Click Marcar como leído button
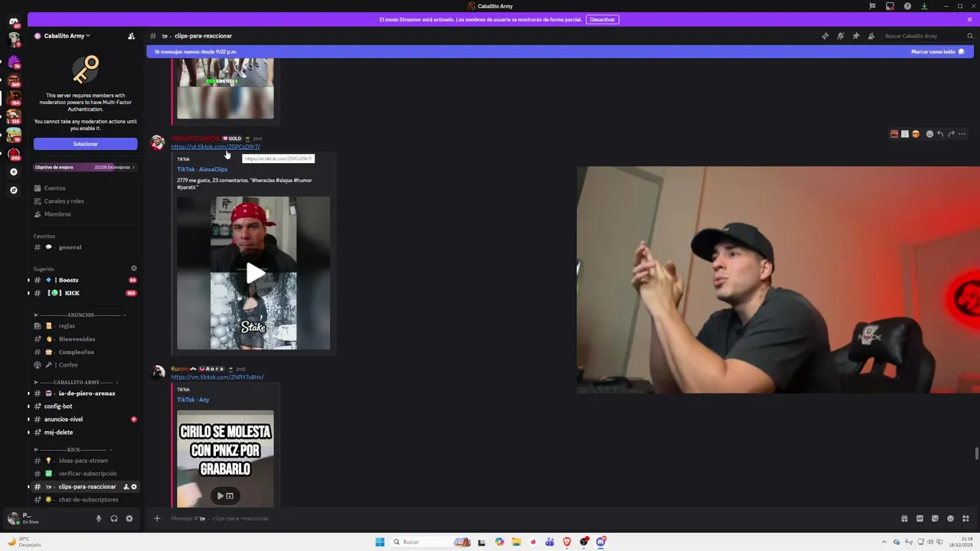The width and height of the screenshot is (980, 551). [937, 52]
